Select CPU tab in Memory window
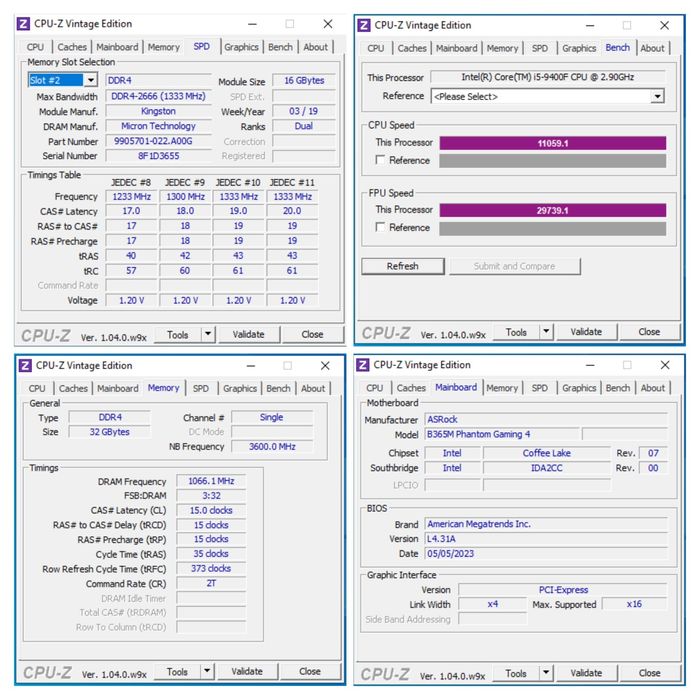This screenshot has height=700, width=700. (x=37, y=388)
